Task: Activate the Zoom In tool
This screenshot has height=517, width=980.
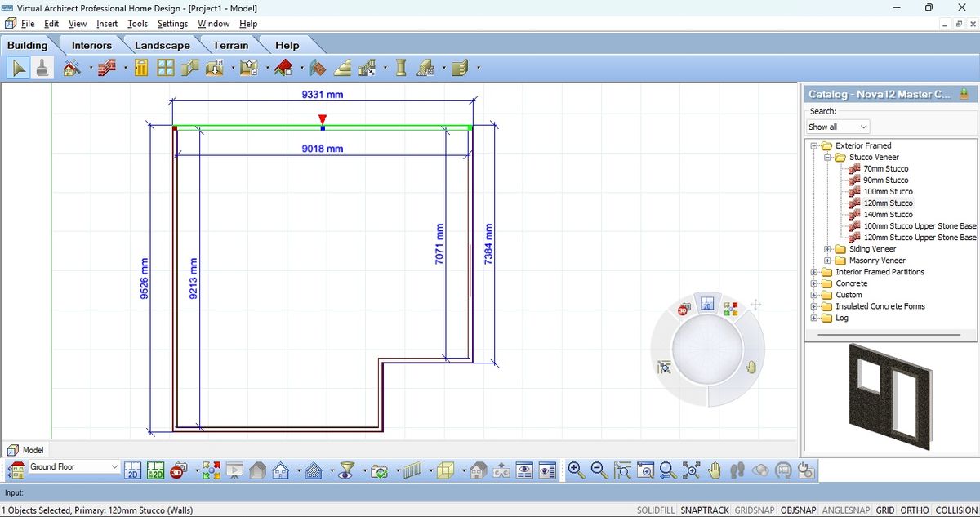Action: point(577,471)
